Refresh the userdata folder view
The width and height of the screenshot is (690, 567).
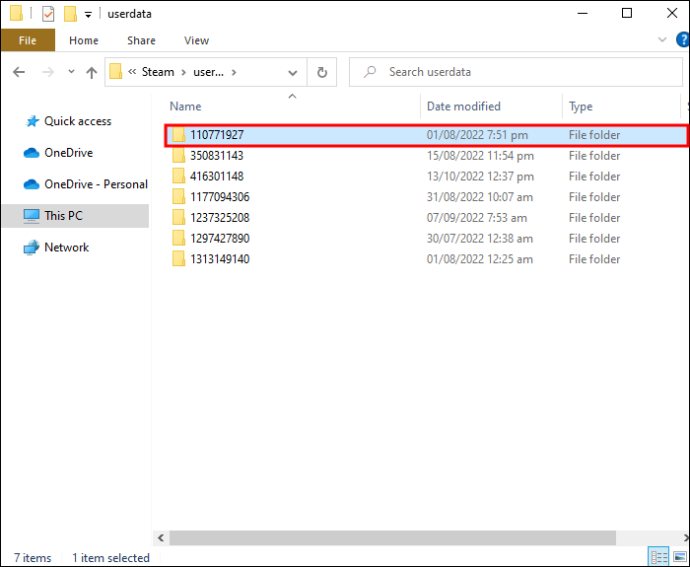pos(322,72)
